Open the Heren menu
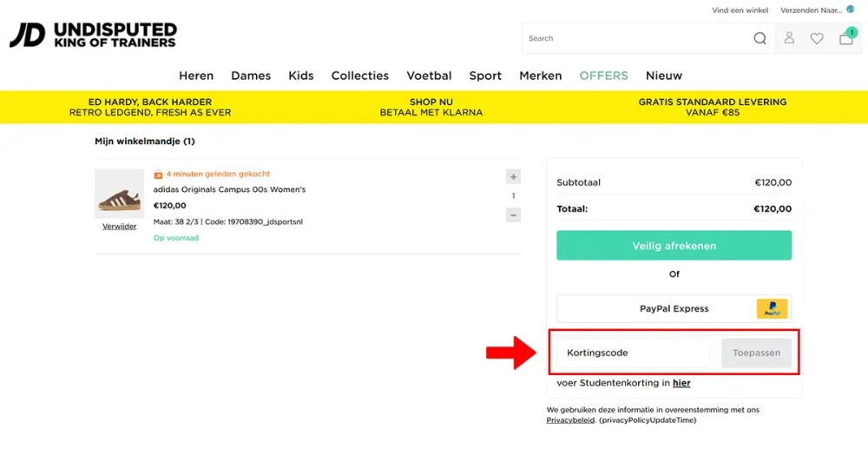Screen dimensions: 868x449 point(196,76)
